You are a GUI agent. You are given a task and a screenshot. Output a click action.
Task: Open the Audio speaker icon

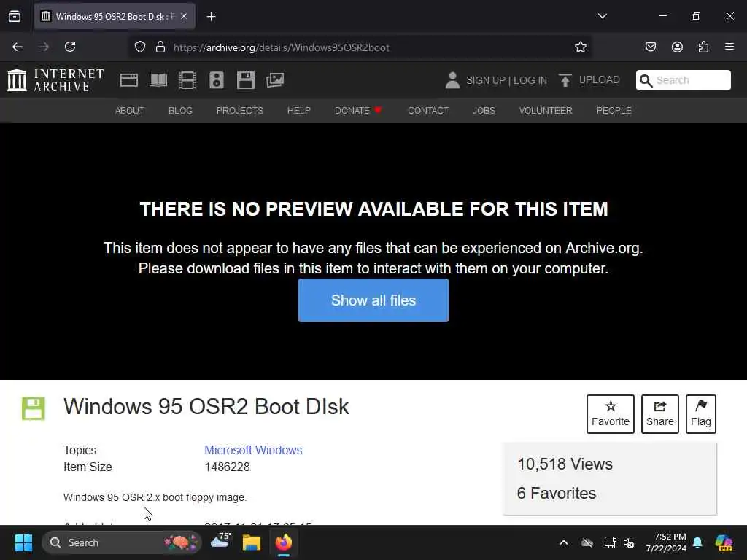(216, 80)
